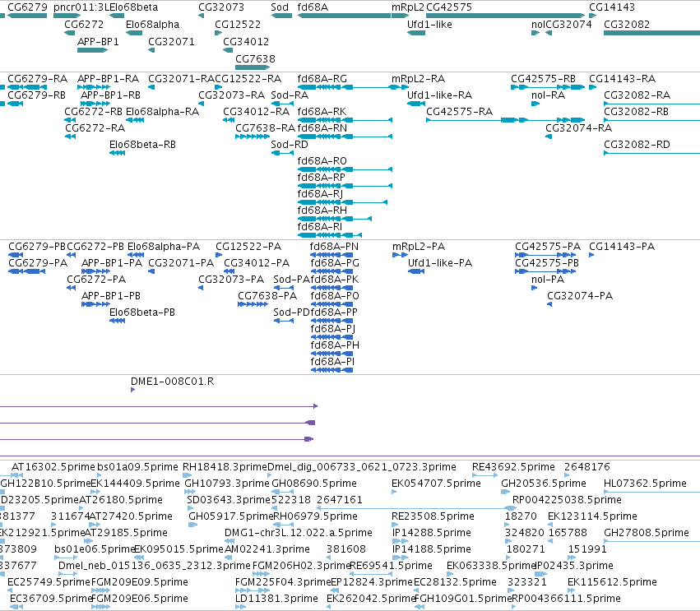This screenshot has height=611, width=700.
Task: Open the Sod gene label
Action: tap(280, 7)
